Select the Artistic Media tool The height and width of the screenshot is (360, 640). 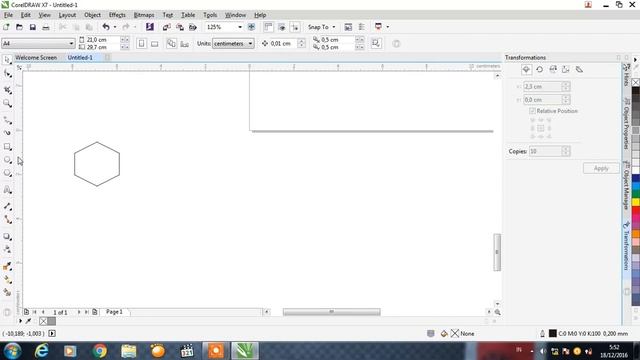coord(7,133)
